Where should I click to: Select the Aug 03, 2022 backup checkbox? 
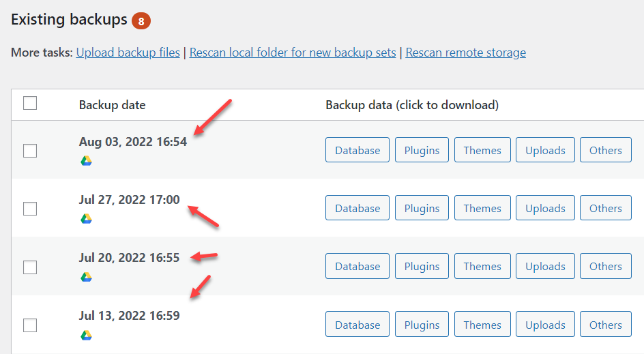click(30, 151)
